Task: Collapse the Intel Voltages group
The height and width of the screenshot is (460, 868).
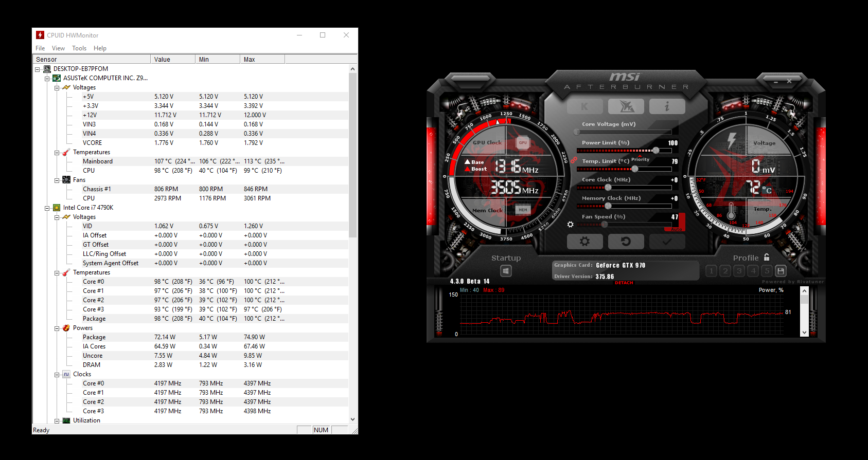Action: pyautogui.click(x=57, y=217)
